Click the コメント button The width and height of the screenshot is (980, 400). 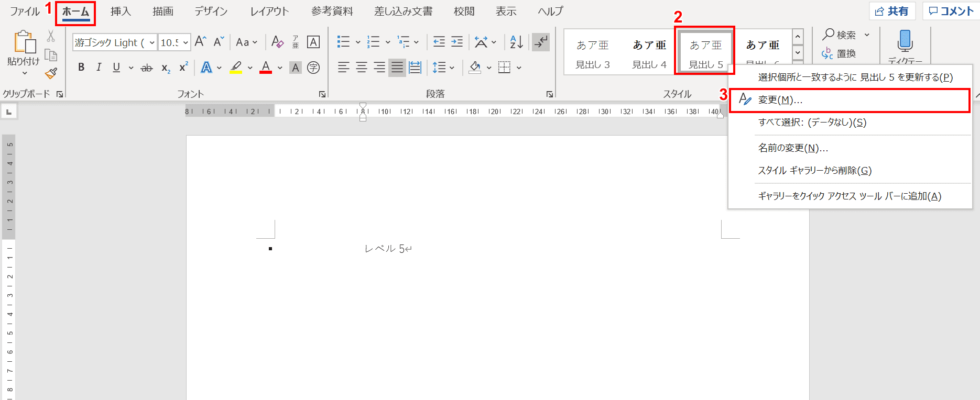pyautogui.click(x=951, y=11)
